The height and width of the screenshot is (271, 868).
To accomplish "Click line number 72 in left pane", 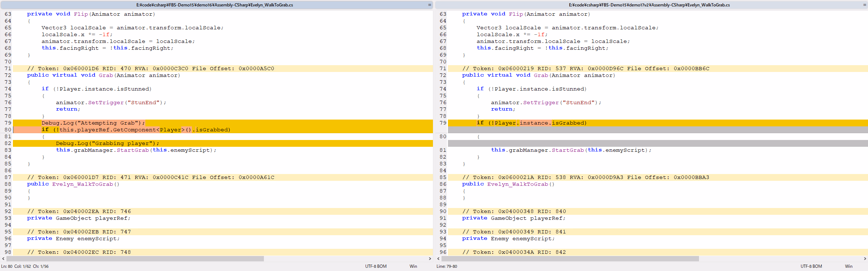I will pos(8,76).
